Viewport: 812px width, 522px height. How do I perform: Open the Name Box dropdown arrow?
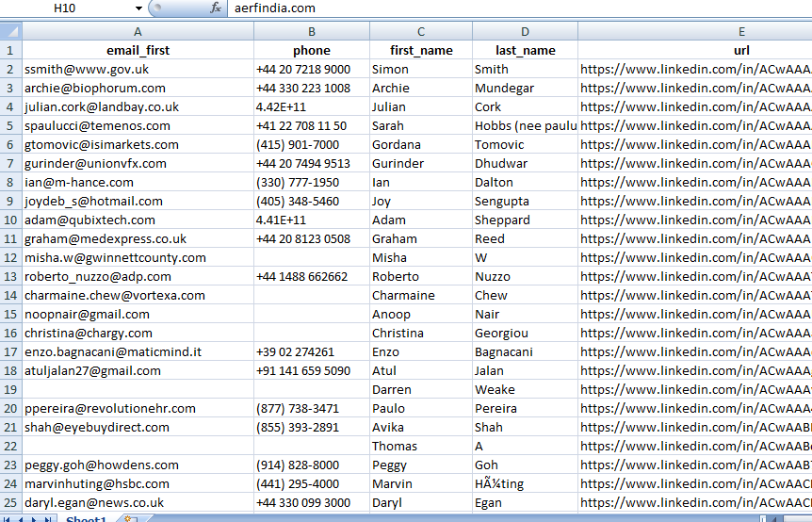pyautogui.click(x=138, y=8)
